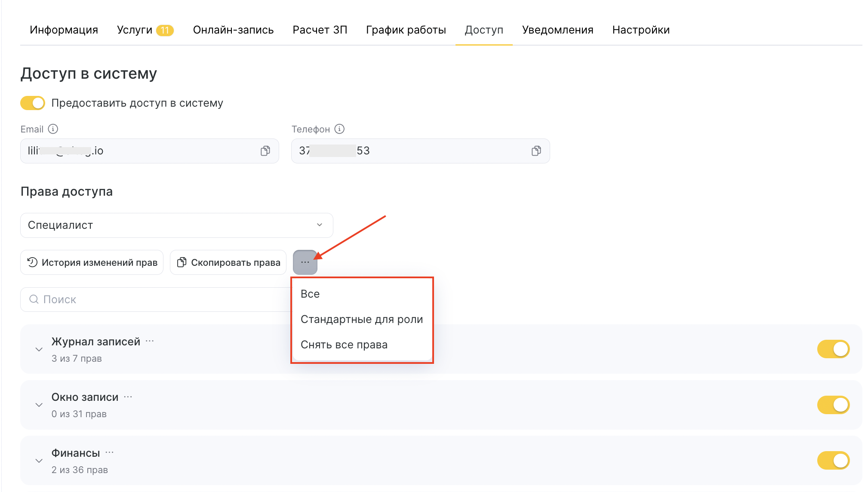Viewport: 868px width, 492px height.
Task: Click the Email info icon
Action: tap(53, 129)
